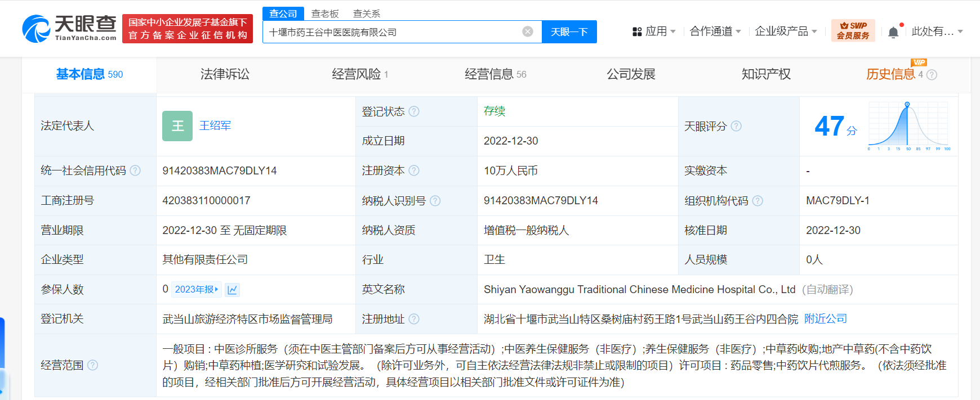Open the 知识产权 tab

[766, 74]
